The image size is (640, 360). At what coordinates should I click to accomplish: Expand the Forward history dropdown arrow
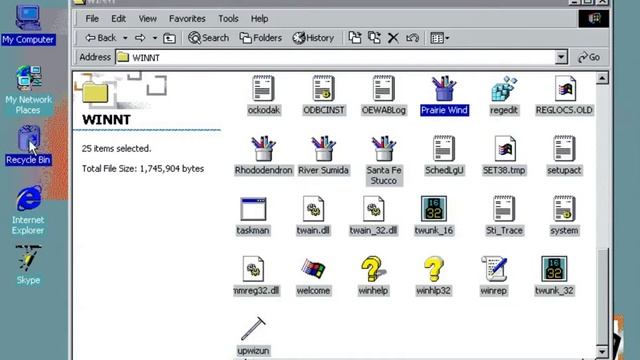pos(155,38)
